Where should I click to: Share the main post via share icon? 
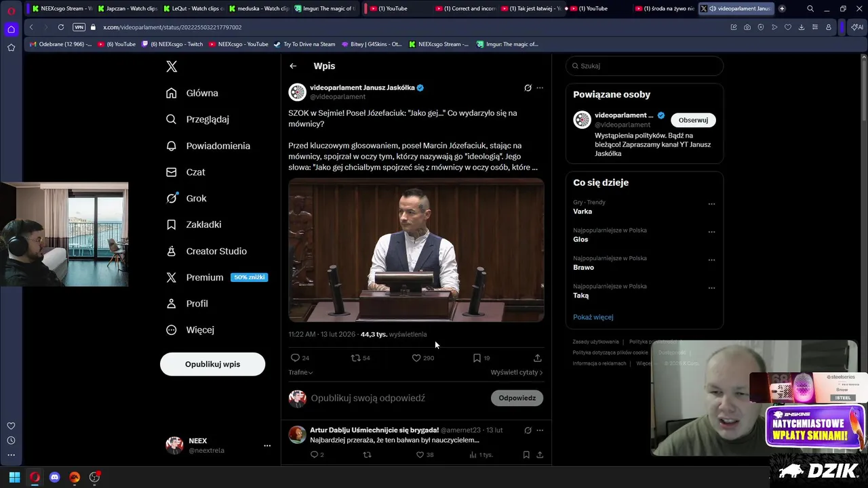pyautogui.click(x=538, y=358)
